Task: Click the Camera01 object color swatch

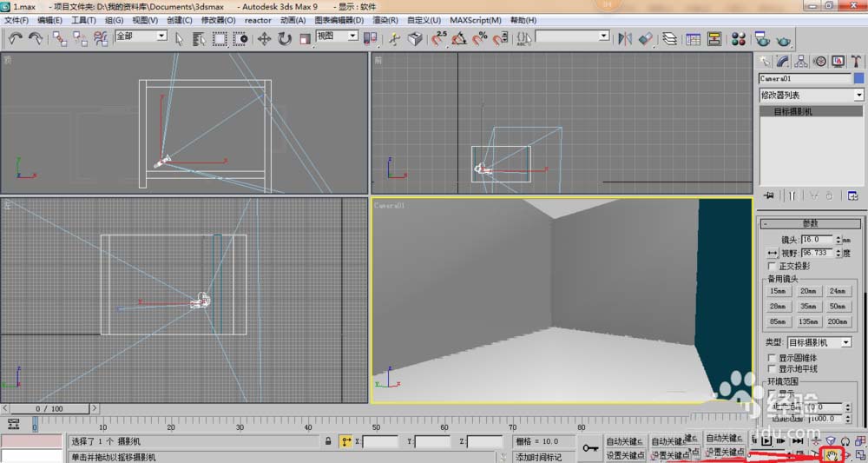Action: [x=858, y=78]
